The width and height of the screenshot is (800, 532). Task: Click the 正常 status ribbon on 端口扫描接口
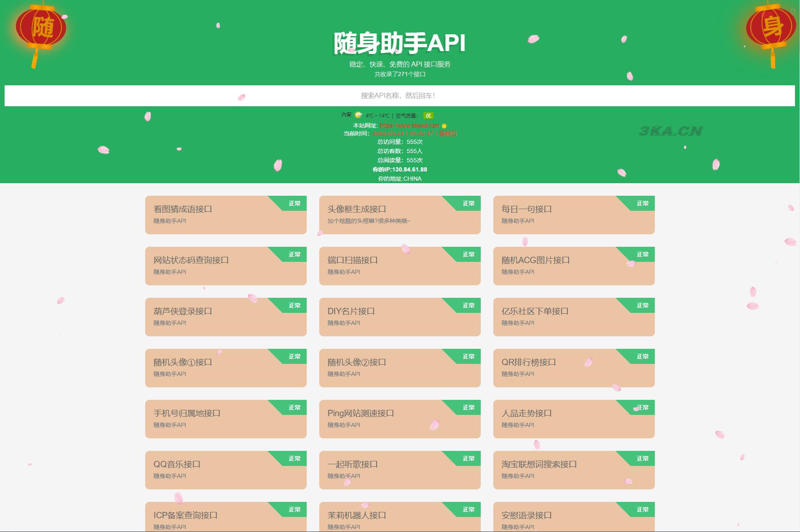pos(468,254)
